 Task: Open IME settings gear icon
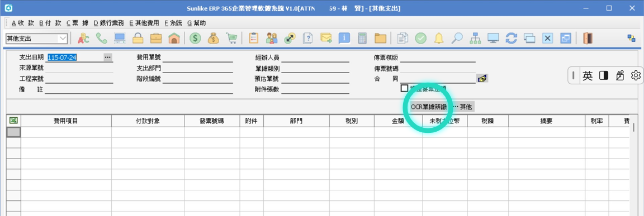click(x=636, y=75)
